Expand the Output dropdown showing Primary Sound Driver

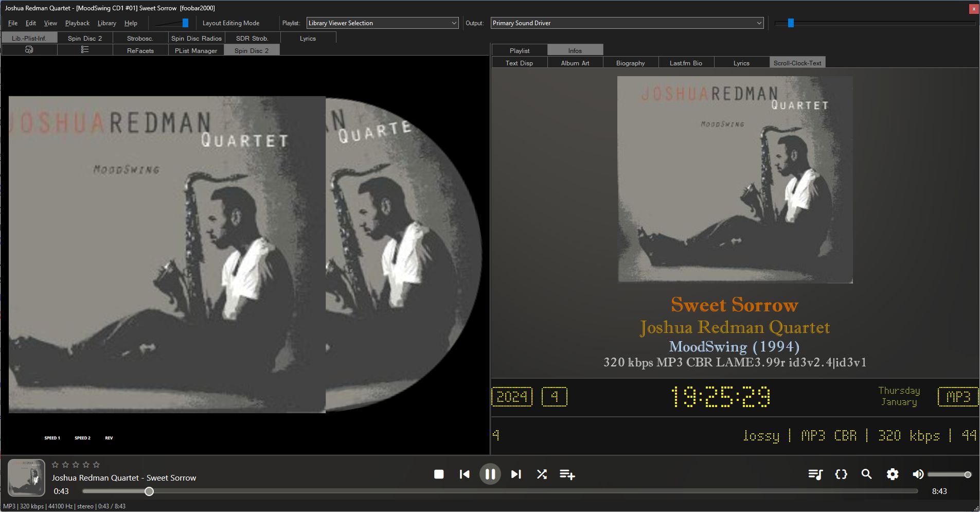click(x=627, y=23)
